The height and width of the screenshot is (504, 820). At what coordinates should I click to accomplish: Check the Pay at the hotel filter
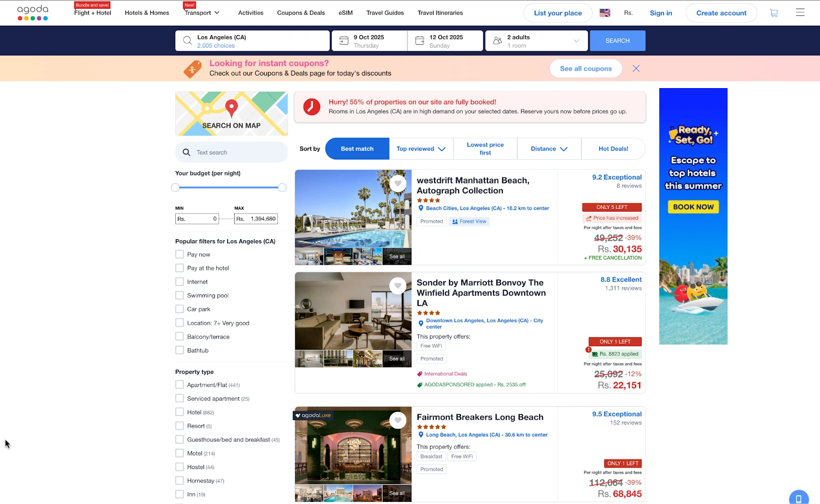tap(179, 268)
